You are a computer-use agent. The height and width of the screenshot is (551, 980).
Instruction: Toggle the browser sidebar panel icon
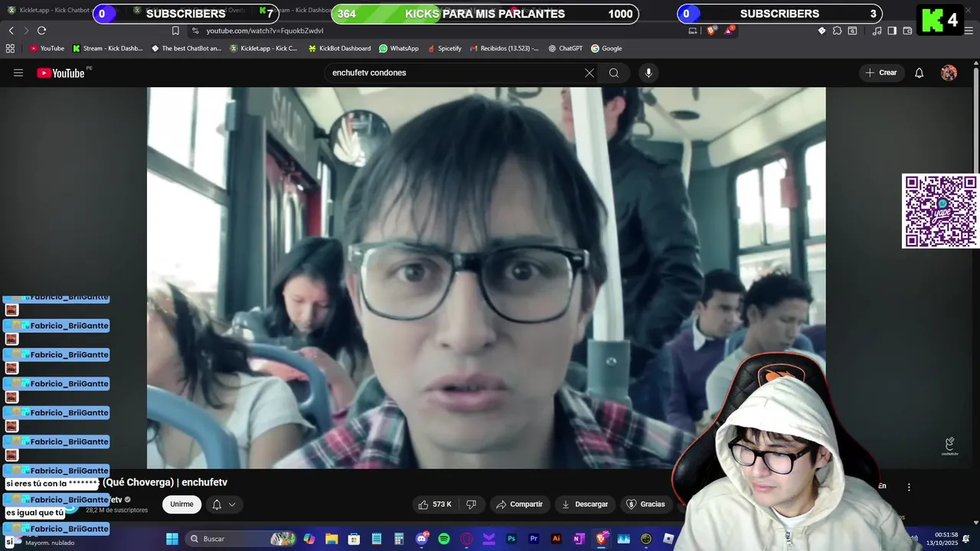pyautogui.click(x=892, y=31)
